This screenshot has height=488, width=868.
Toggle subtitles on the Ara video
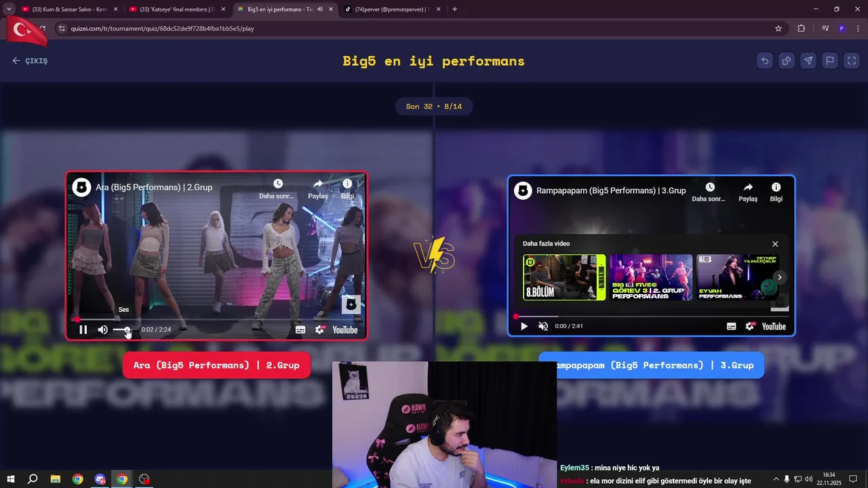[300, 330]
